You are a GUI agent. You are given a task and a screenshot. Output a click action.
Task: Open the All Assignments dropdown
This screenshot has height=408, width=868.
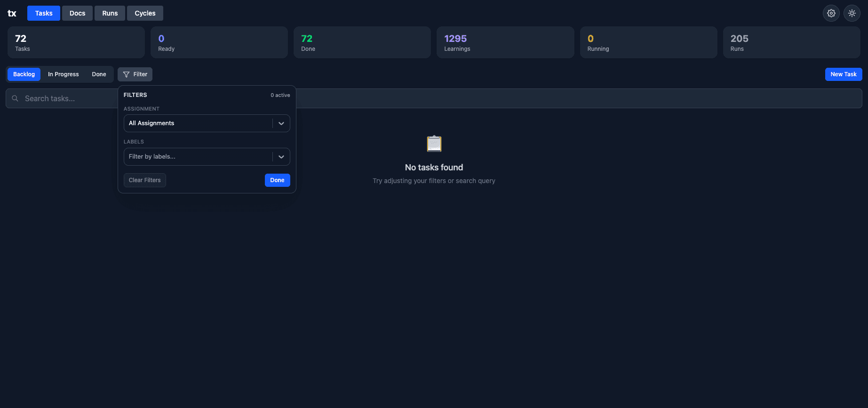207,123
